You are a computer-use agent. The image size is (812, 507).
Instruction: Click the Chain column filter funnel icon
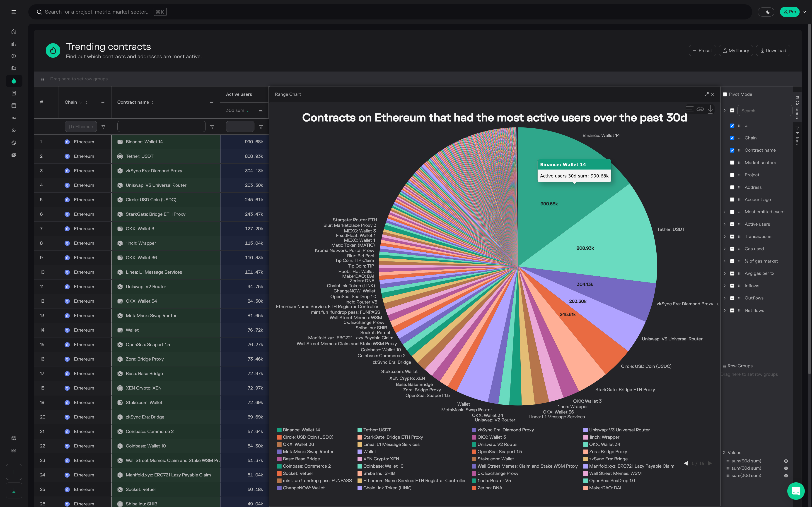tap(80, 102)
